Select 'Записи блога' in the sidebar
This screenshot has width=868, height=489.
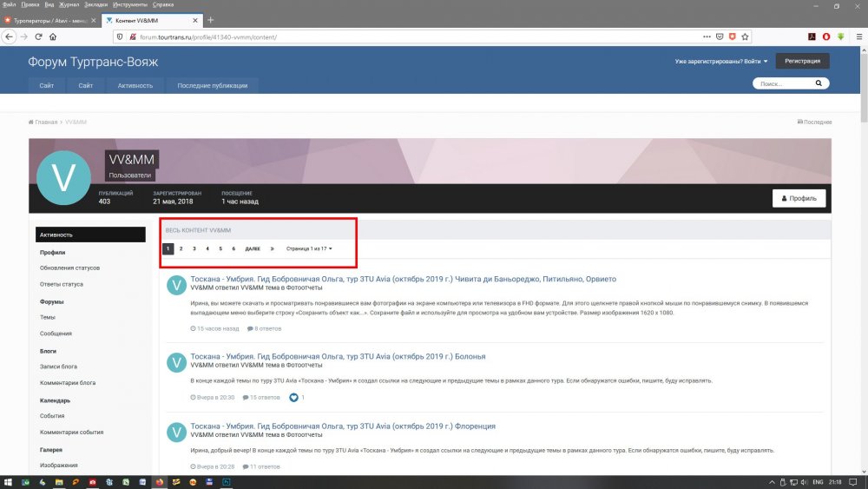[58, 367]
